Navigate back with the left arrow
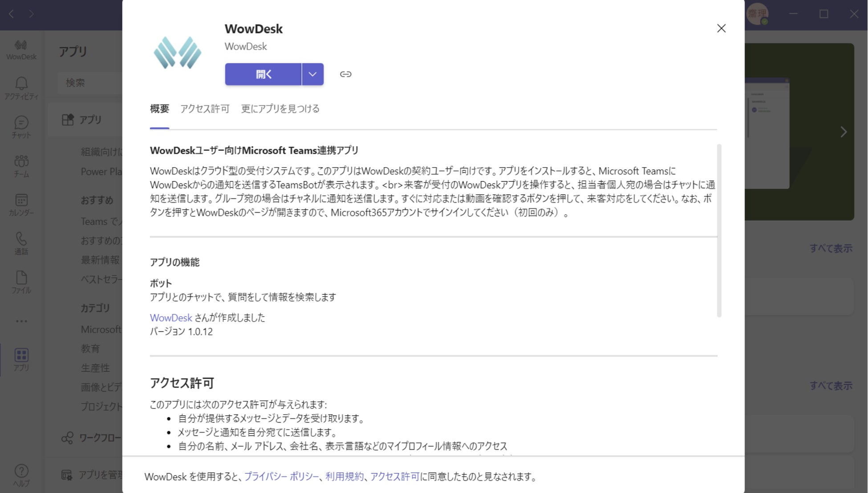 (12, 14)
